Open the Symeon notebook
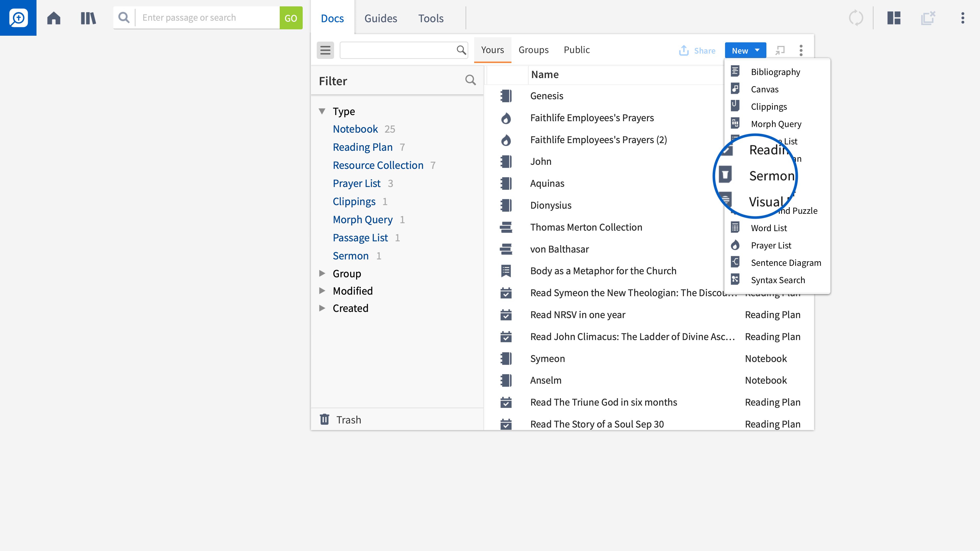The height and width of the screenshot is (551, 980). [547, 359]
